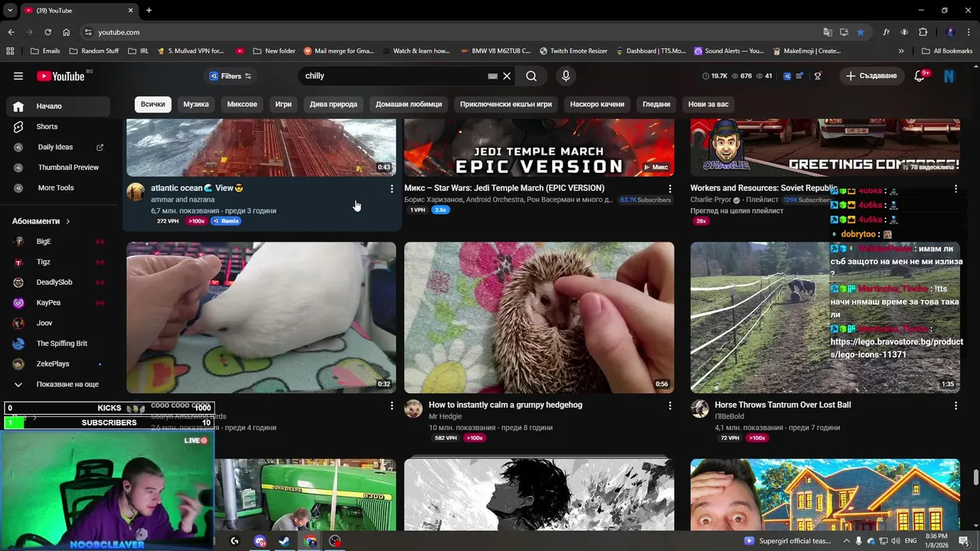
Task: Open options menu for Workers and Resources playlist
Action: pyautogui.click(x=955, y=188)
